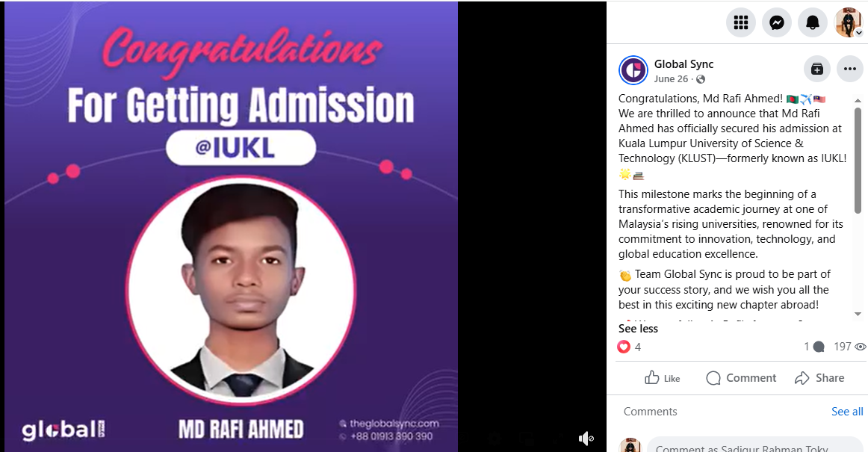Screen dimensions: 868x452
Task: Open the Facebook menu grid icon
Action: click(x=741, y=22)
